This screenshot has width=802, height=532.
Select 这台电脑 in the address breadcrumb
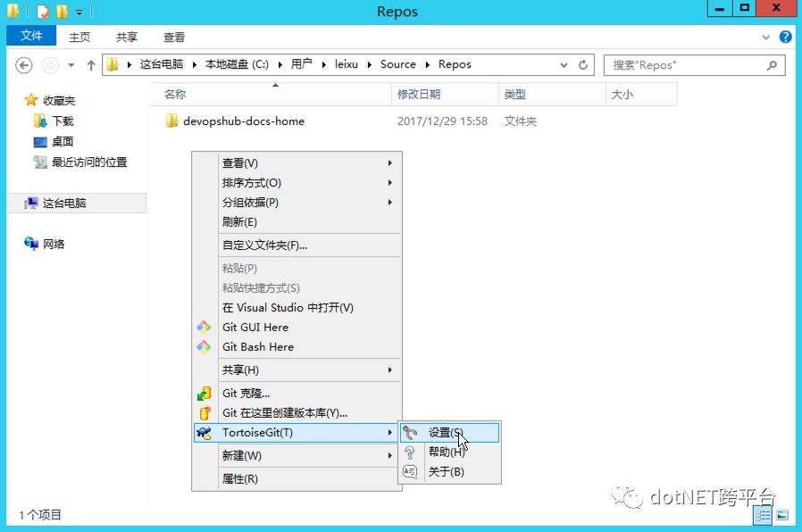point(162,64)
